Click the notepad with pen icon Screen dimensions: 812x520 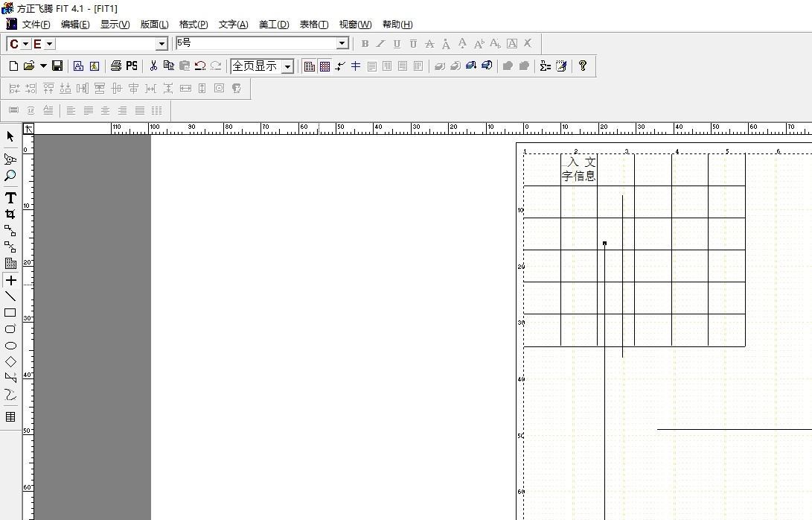click(x=561, y=66)
